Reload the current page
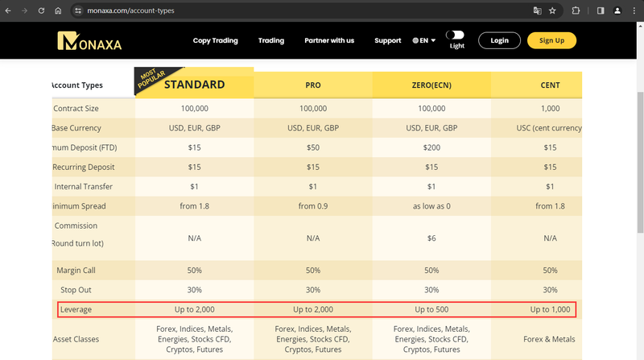Viewport: 644px width, 360px height. click(41, 10)
